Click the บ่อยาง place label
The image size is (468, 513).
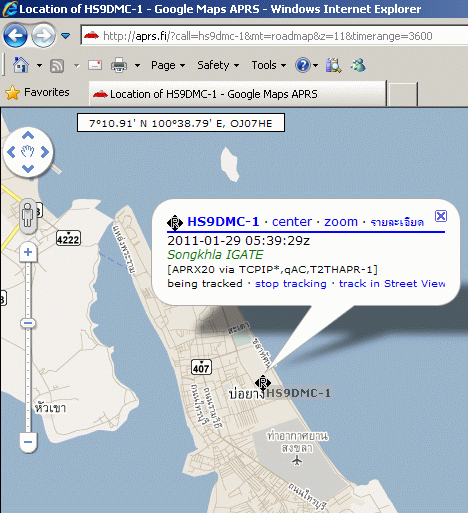coord(247,394)
